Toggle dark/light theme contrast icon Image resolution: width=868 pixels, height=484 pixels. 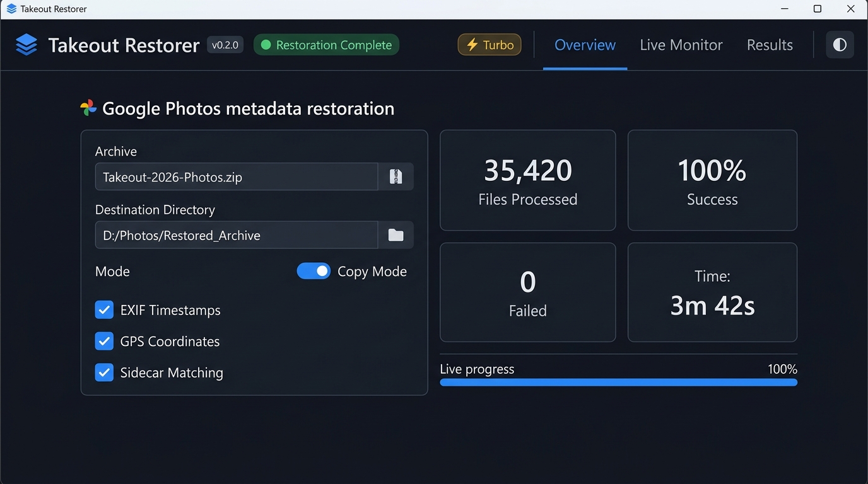[840, 45]
